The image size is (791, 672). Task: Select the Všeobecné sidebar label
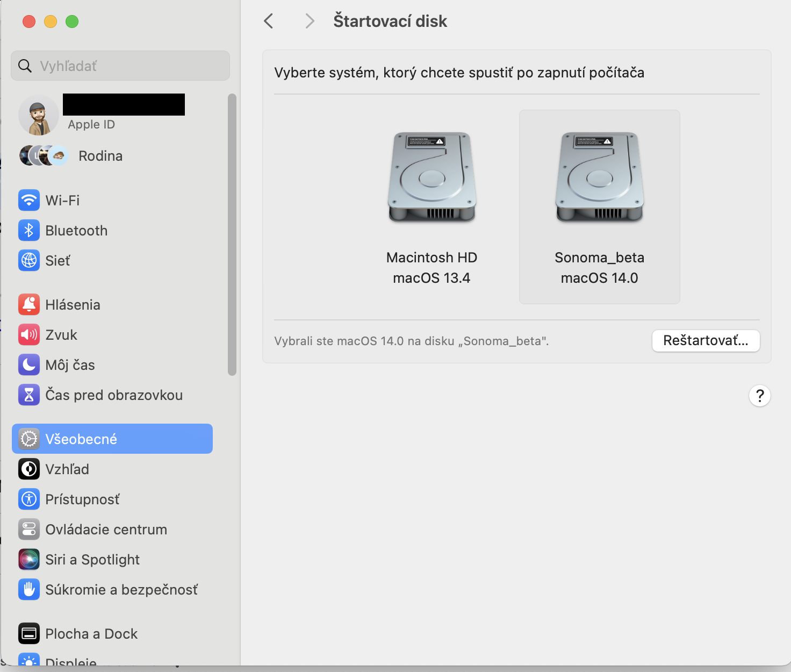(x=81, y=439)
